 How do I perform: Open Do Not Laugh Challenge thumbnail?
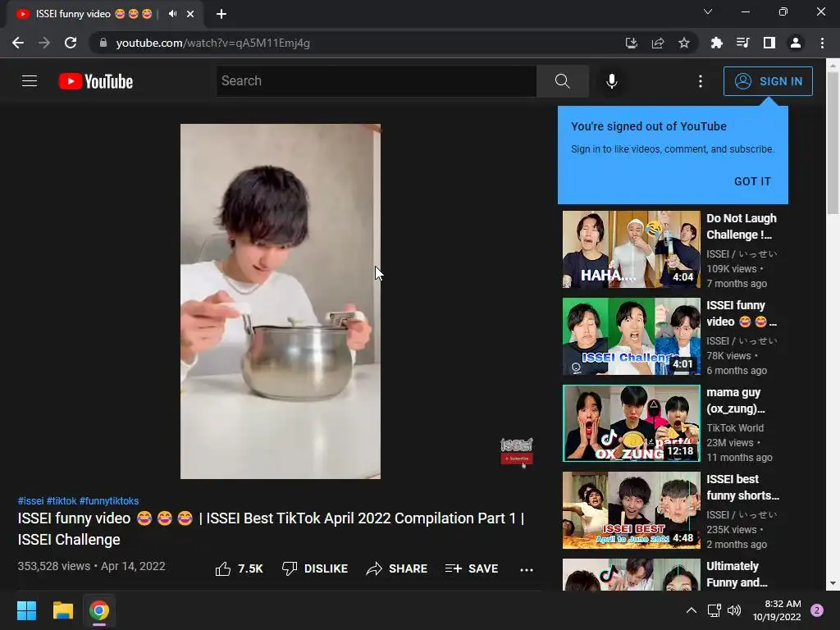click(x=631, y=249)
